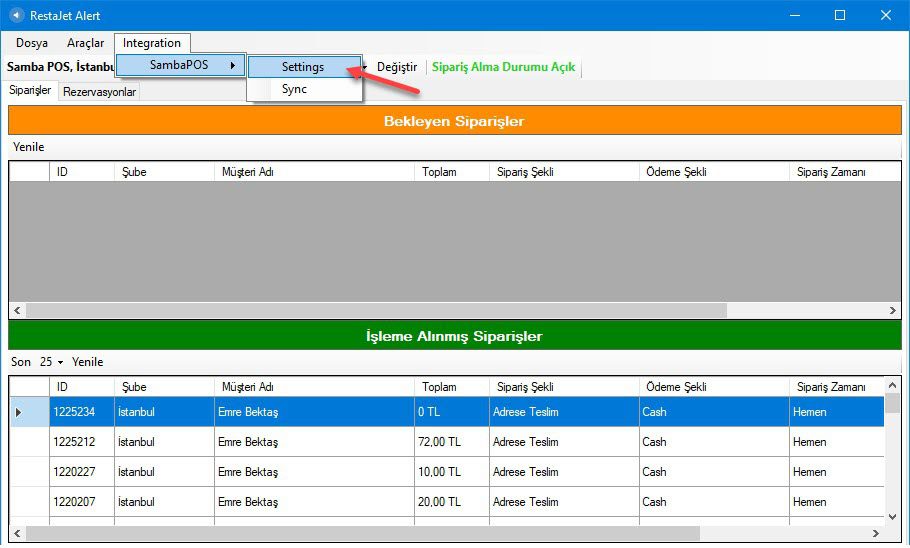The image size is (910, 548).
Task: Sort processed orders by Toplam column
Action: click(x=439, y=387)
